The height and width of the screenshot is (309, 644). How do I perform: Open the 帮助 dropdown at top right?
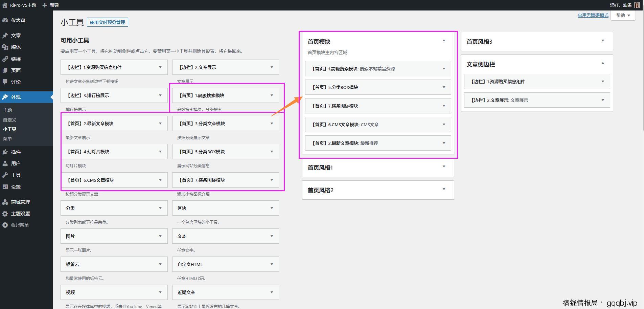[623, 15]
